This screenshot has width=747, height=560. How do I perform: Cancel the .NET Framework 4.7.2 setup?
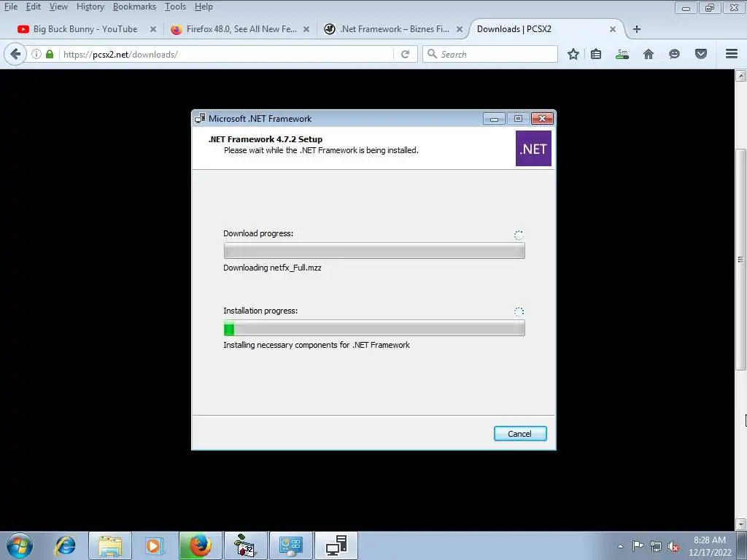(519, 433)
